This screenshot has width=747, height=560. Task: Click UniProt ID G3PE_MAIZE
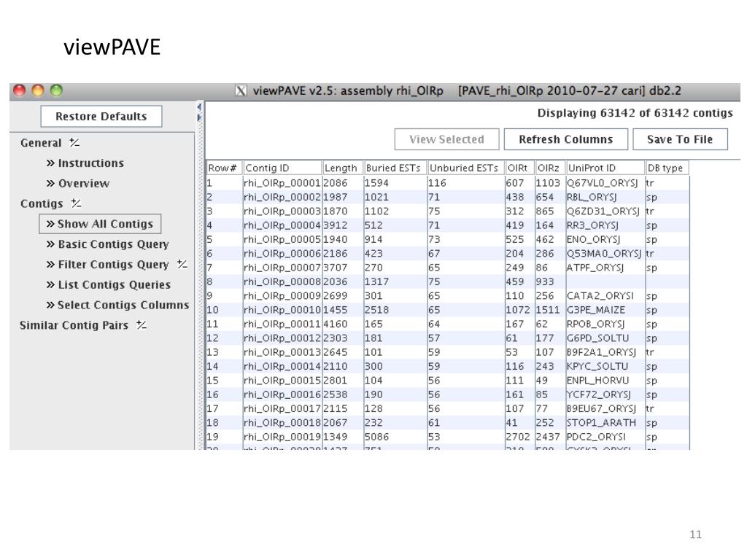tap(595, 310)
